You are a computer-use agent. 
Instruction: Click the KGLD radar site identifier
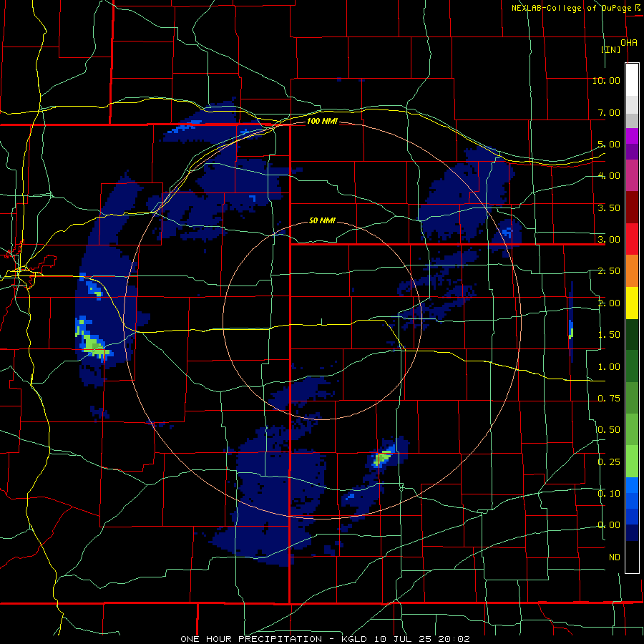[x=356, y=639]
